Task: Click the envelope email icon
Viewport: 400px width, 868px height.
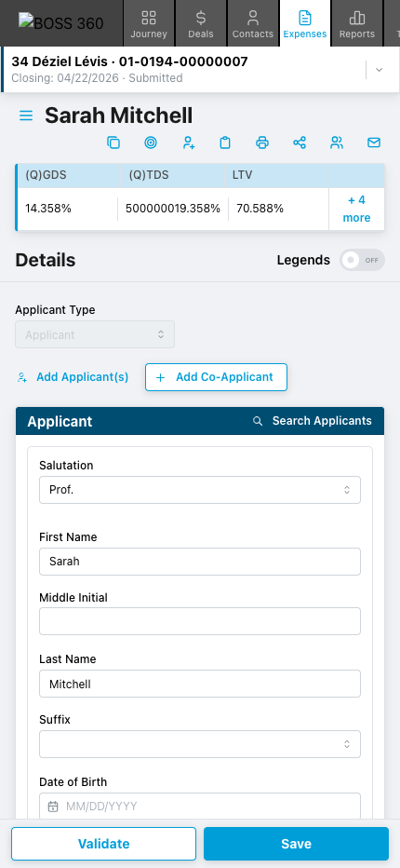Action: [374, 142]
